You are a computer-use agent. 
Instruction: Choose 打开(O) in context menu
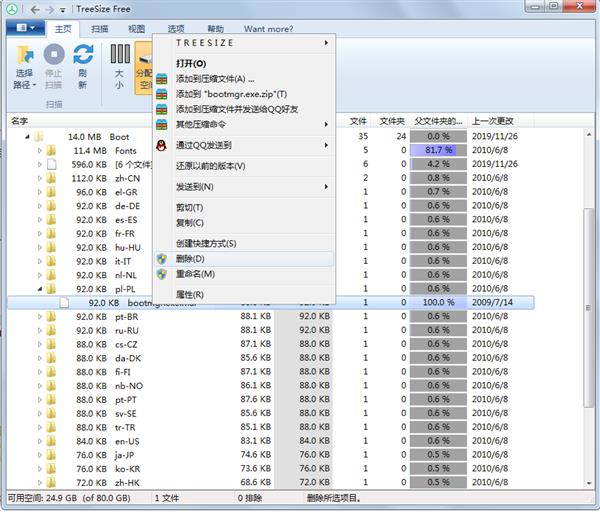[244, 64]
